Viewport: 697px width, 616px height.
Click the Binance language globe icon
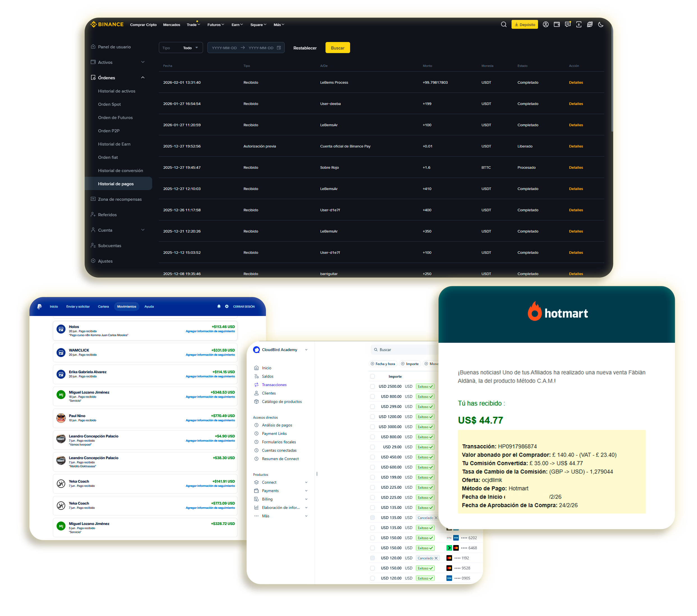[x=590, y=25]
